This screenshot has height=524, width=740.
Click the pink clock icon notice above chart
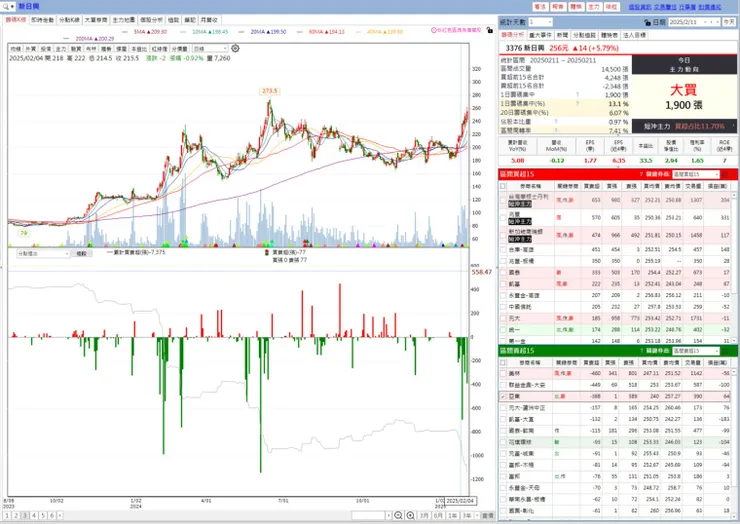coord(433,30)
